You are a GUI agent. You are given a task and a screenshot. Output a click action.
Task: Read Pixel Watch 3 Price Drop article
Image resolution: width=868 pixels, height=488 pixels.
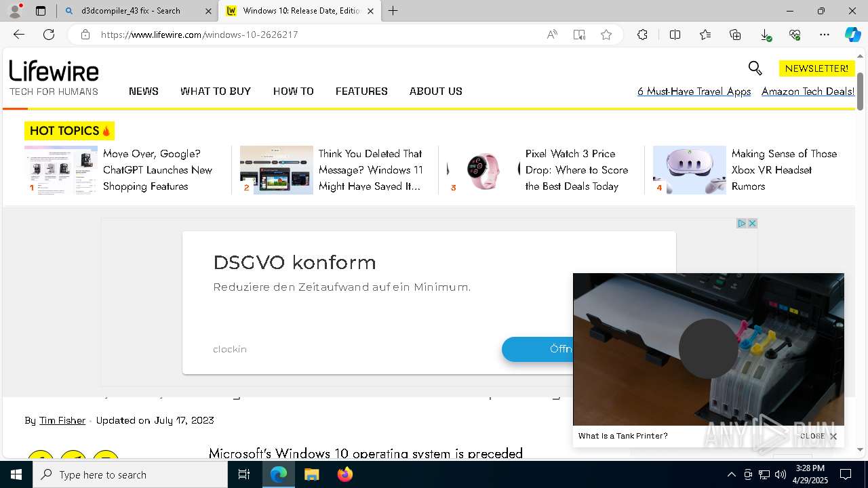pyautogui.click(x=576, y=170)
